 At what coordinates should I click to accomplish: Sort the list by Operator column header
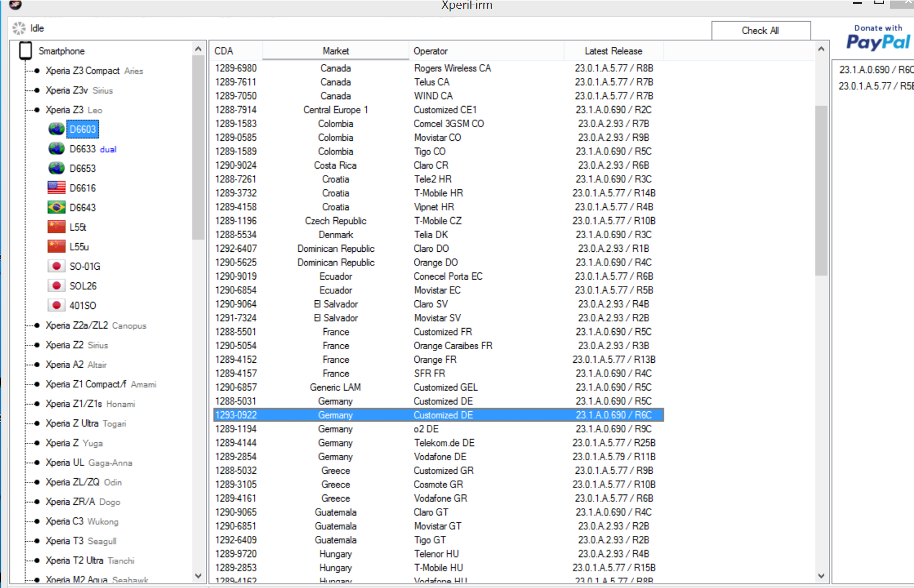486,51
